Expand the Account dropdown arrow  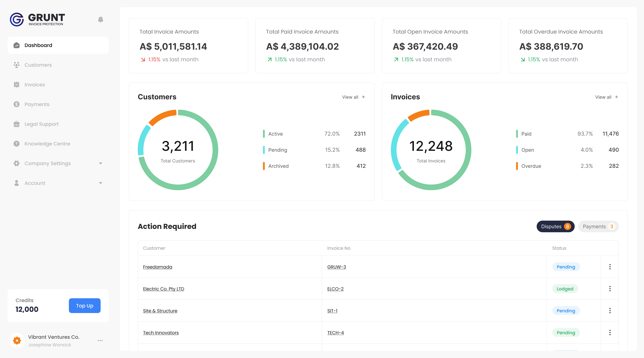pyautogui.click(x=100, y=183)
